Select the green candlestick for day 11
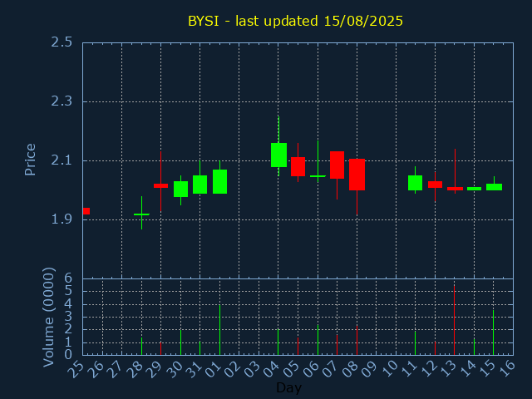The image size is (532, 399). click(x=416, y=183)
